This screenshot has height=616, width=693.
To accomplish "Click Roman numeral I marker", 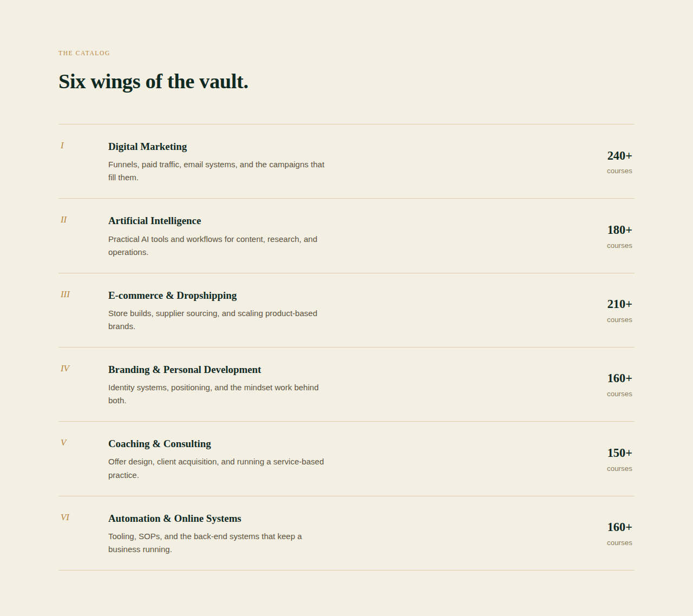I will [x=62, y=146].
